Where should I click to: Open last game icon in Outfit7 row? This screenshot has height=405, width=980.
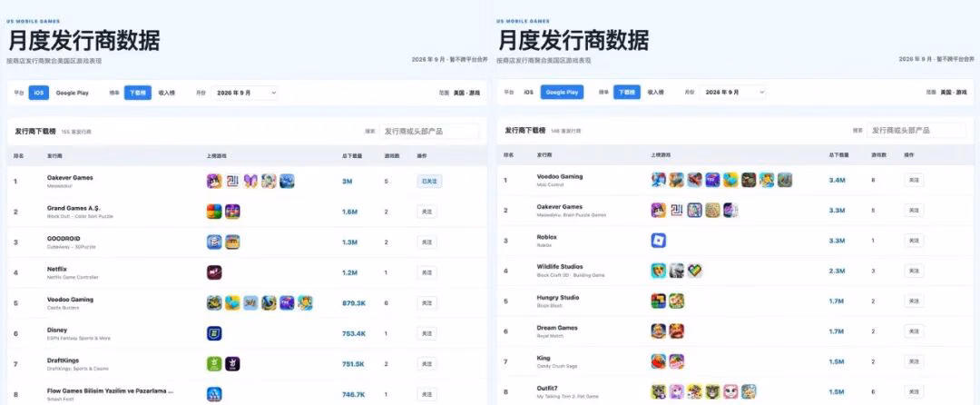click(749, 392)
